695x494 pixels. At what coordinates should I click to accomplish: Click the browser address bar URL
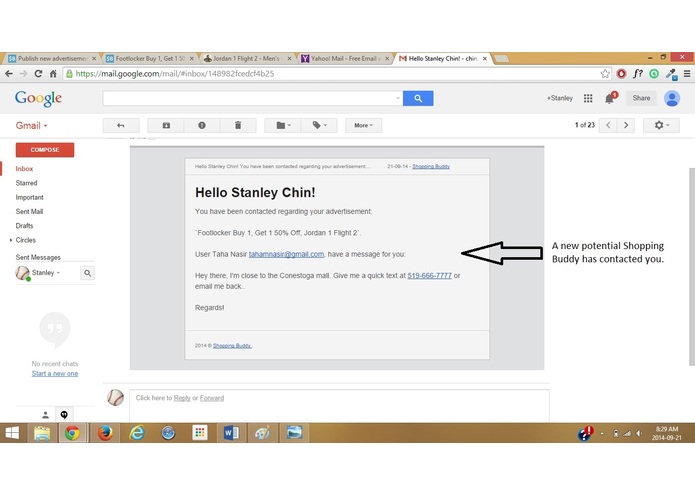click(175, 74)
